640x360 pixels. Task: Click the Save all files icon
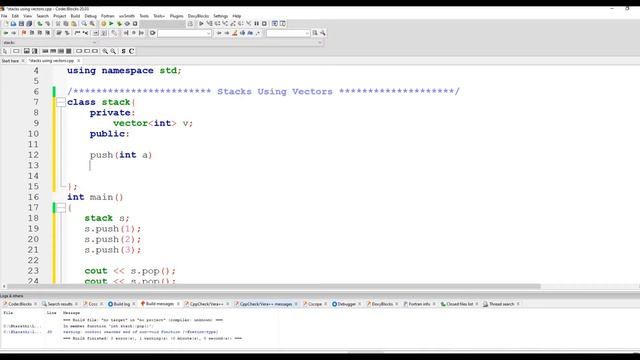(29, 24)
